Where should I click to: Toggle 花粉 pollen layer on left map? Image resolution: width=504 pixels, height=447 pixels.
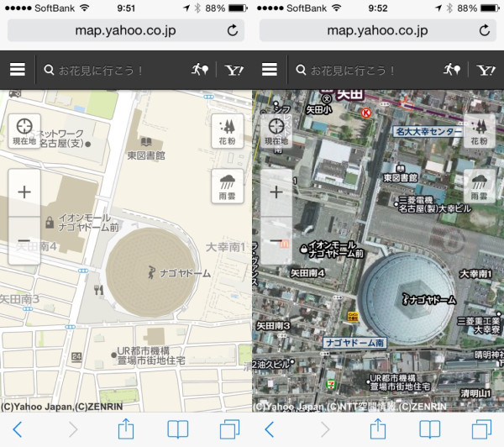click(228, 131)
